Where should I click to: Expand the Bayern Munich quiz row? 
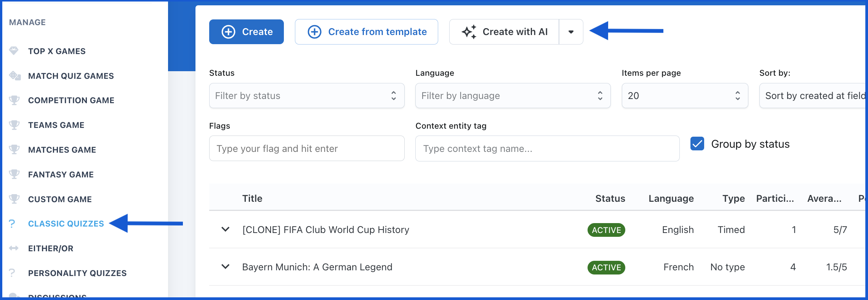(x=226, y=267)
